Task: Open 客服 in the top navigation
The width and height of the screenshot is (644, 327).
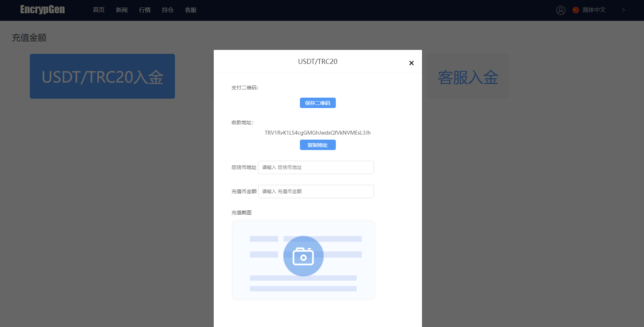Action: point(191,10)
